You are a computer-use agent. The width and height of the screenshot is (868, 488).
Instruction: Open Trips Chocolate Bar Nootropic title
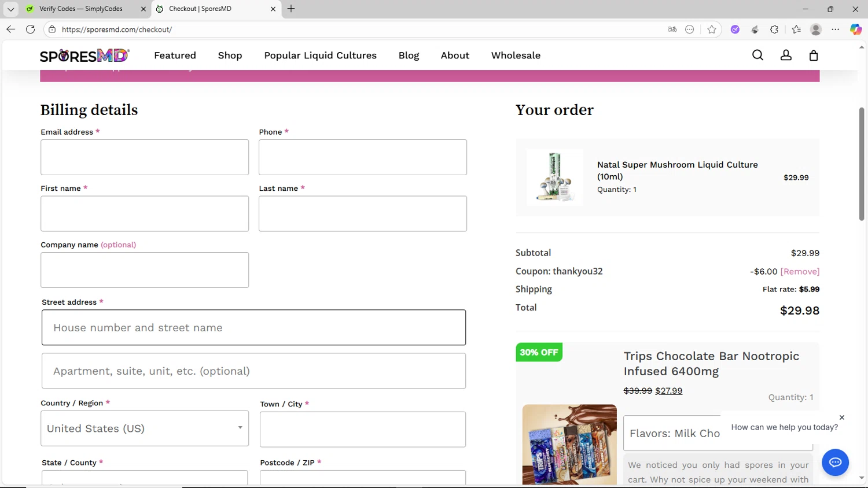[x=711, y=364]
